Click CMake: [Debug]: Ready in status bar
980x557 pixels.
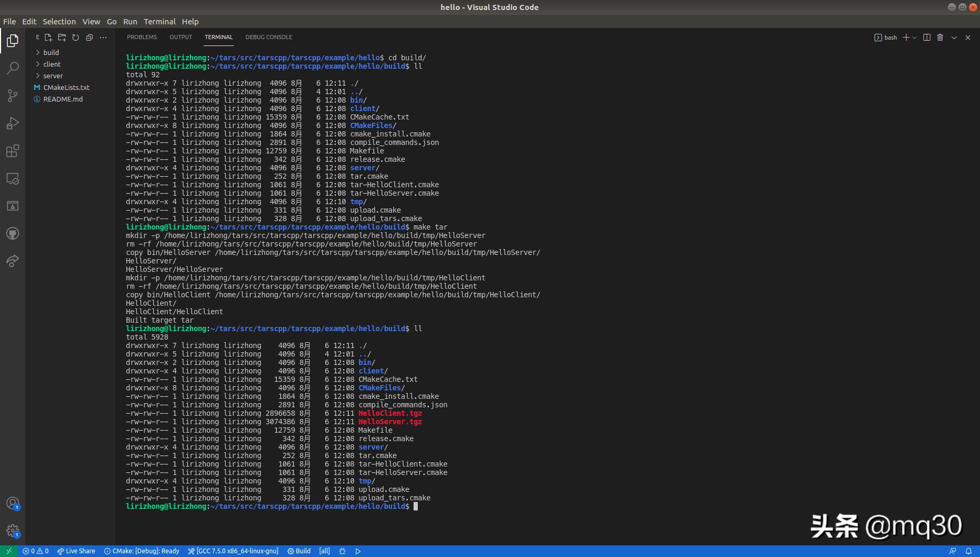(x=142, y=551)
